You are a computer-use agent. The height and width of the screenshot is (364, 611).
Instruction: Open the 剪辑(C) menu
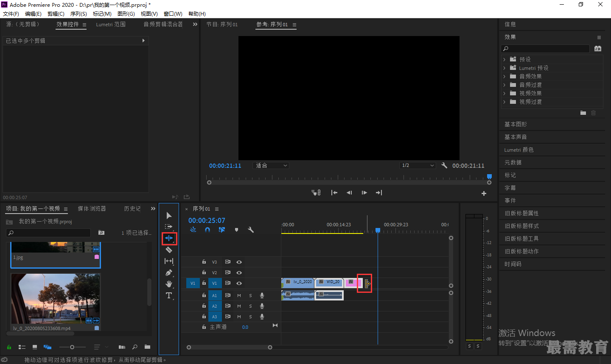tap(56, 14)
